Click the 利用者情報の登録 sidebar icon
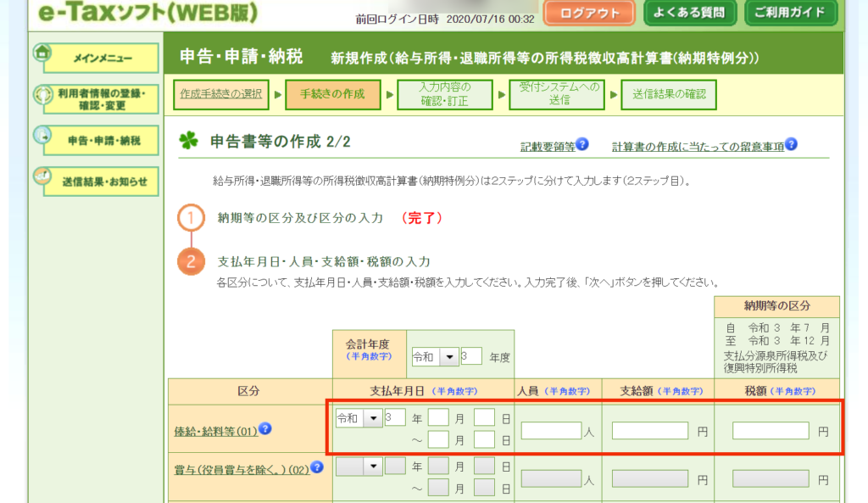The image size is (868, 503). point(43,95)
